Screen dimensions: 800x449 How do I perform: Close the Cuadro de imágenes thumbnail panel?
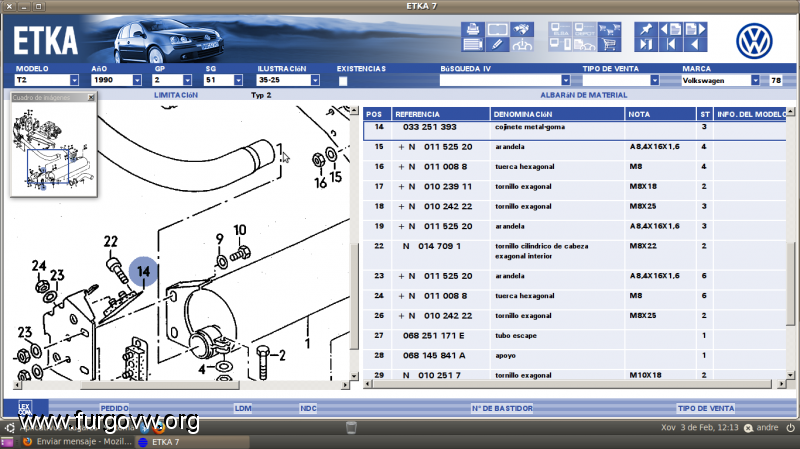91,97
